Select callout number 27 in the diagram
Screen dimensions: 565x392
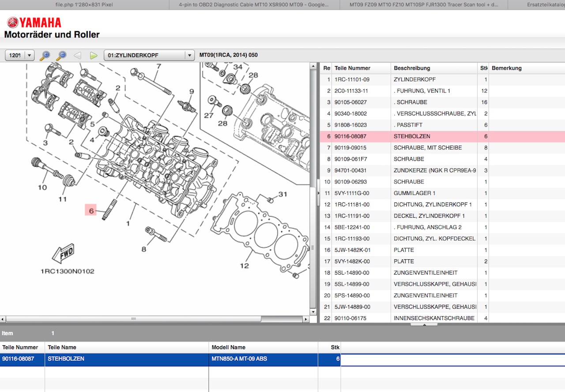(x=208, y=116)
